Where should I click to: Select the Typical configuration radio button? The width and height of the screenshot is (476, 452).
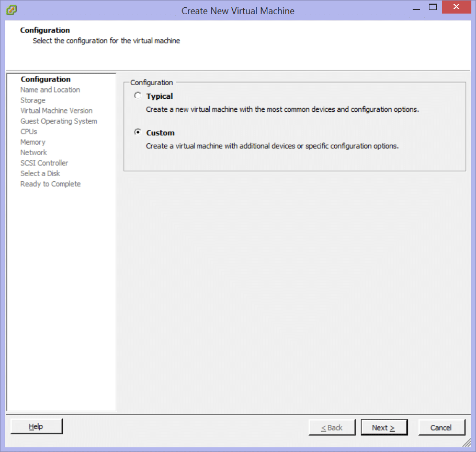(x=138, y=96)
